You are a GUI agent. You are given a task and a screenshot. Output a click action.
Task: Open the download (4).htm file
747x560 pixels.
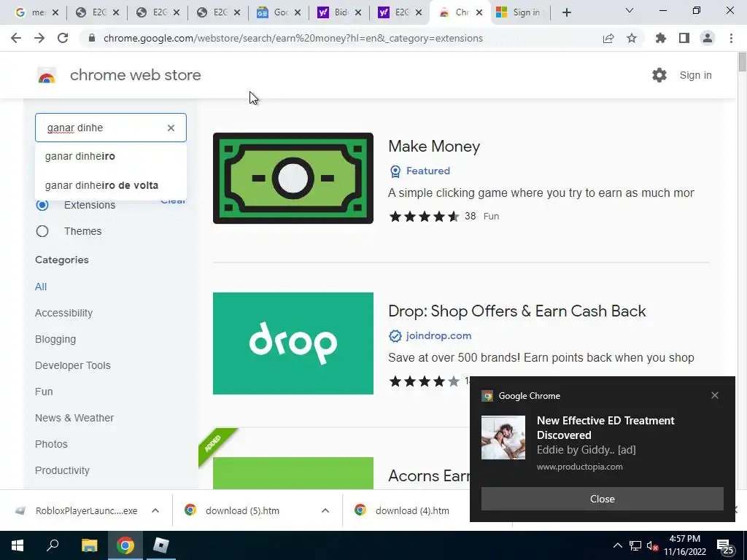(412, 510)
